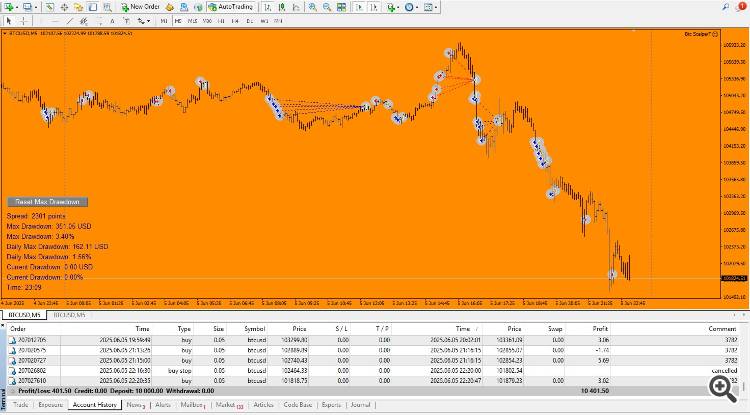Toggle chart shift icon
The image size is (750, 415).
(374, 7)
